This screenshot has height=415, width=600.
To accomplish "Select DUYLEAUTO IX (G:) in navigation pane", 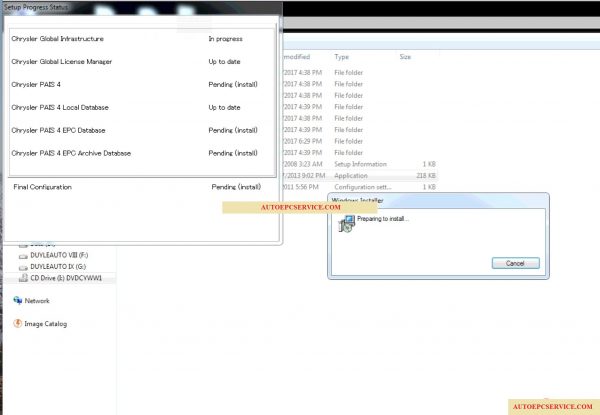I will tap(58, 267).
